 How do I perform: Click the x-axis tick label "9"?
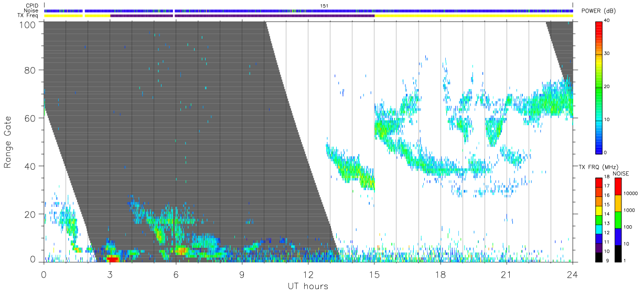point(242,274)
